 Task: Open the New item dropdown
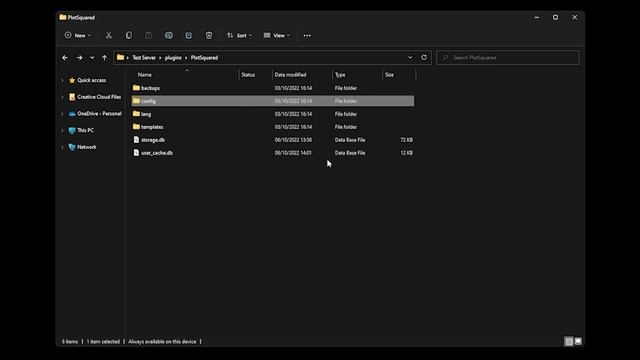pyautogui.click(x=78, y=36)
